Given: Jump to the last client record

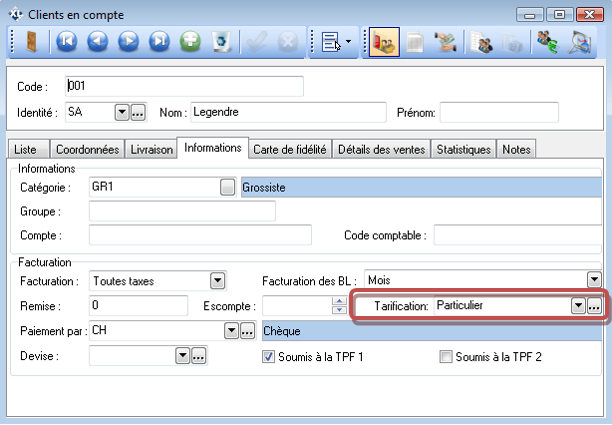Looking at the screenshot, I should click(160, 43).
